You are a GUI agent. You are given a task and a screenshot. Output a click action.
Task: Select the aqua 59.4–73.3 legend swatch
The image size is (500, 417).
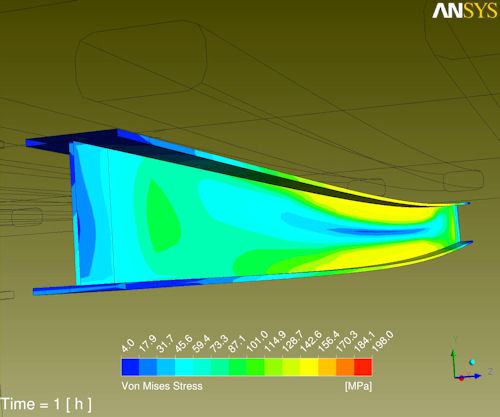point(202,367)
